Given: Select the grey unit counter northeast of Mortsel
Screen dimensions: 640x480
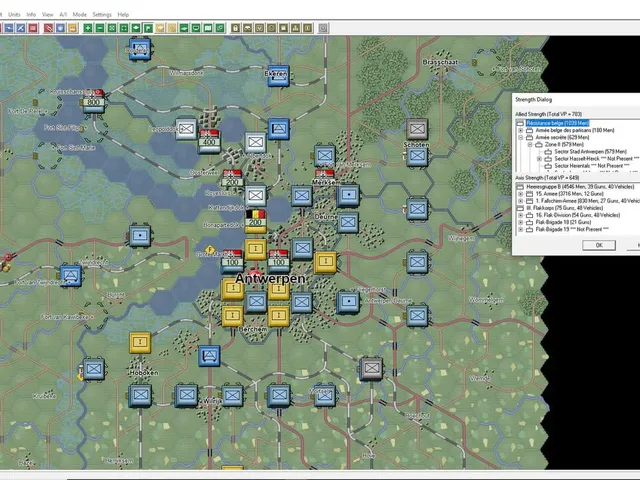Looking at the screenshot, I should point(371,368).
